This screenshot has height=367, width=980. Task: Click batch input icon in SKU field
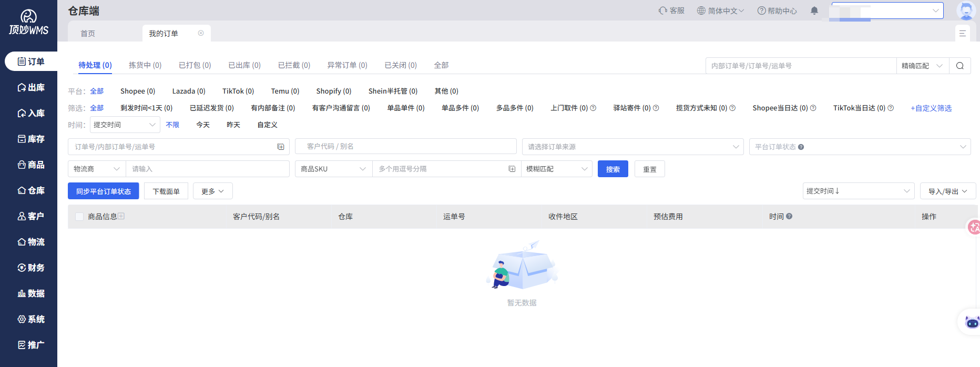[x=512, y=169]
